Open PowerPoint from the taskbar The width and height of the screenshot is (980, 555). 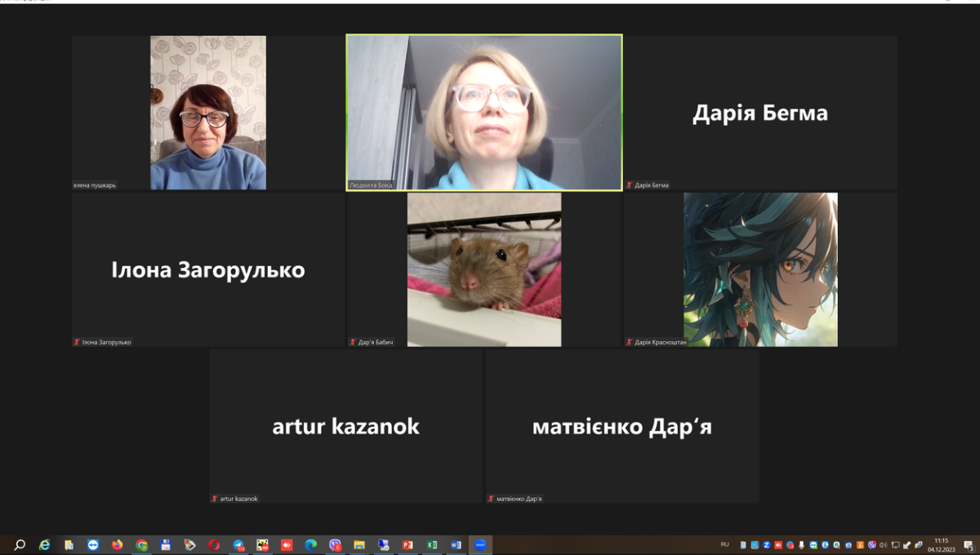[408, 545]
